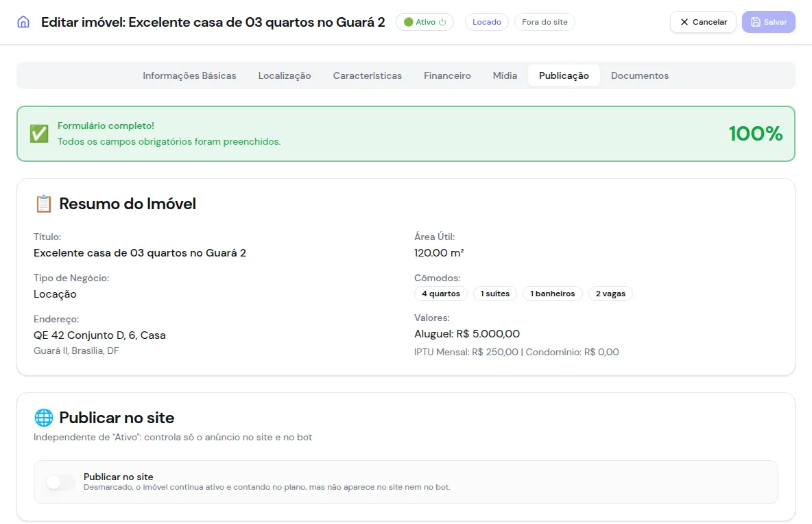The image size is (812, 524).
Task: Open the Informações Básicas tab
Action: coord(189,75)
